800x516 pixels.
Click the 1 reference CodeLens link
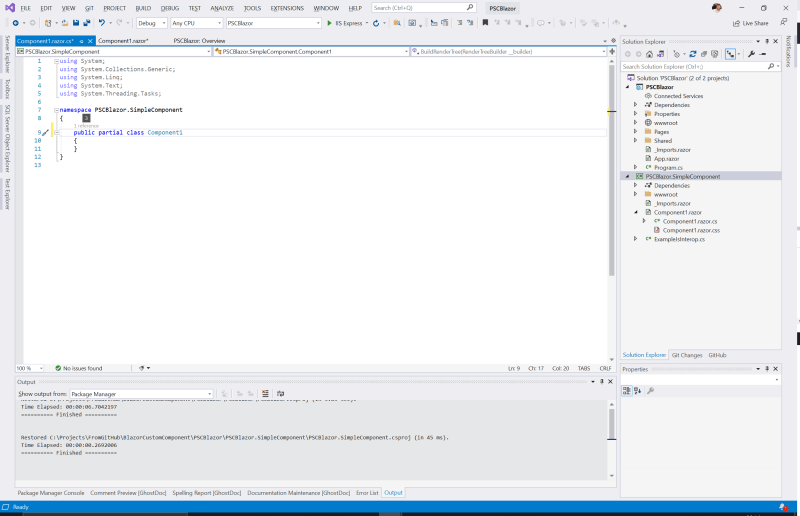coord(86,126)
